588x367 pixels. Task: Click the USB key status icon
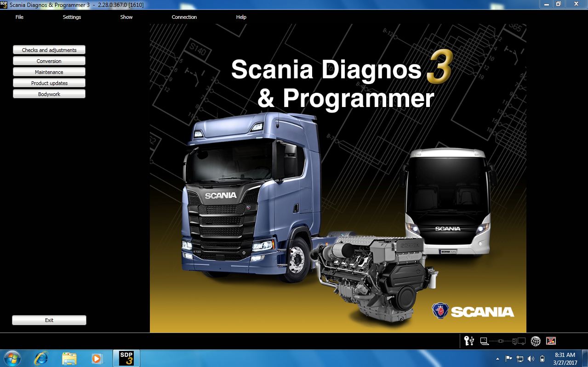point(469,341)
